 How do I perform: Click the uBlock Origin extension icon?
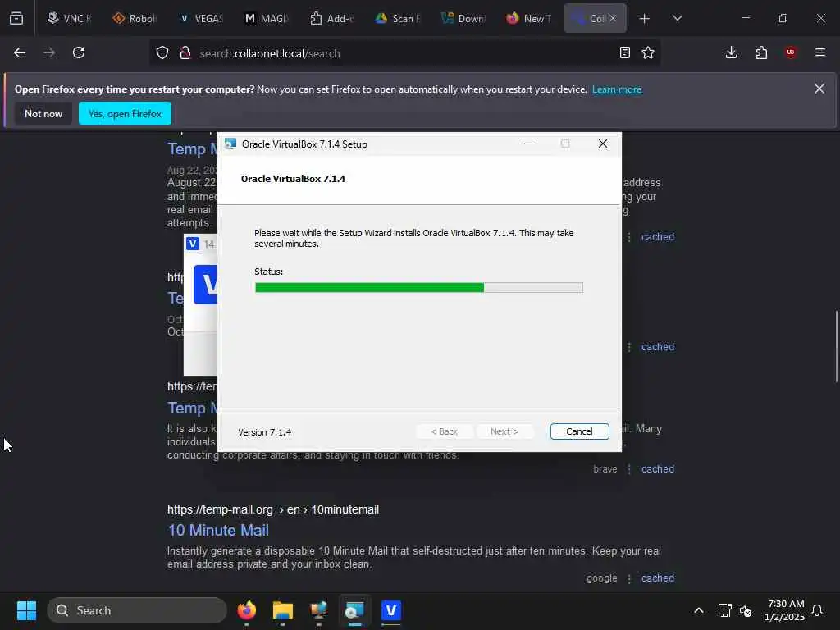click(791, 52)
